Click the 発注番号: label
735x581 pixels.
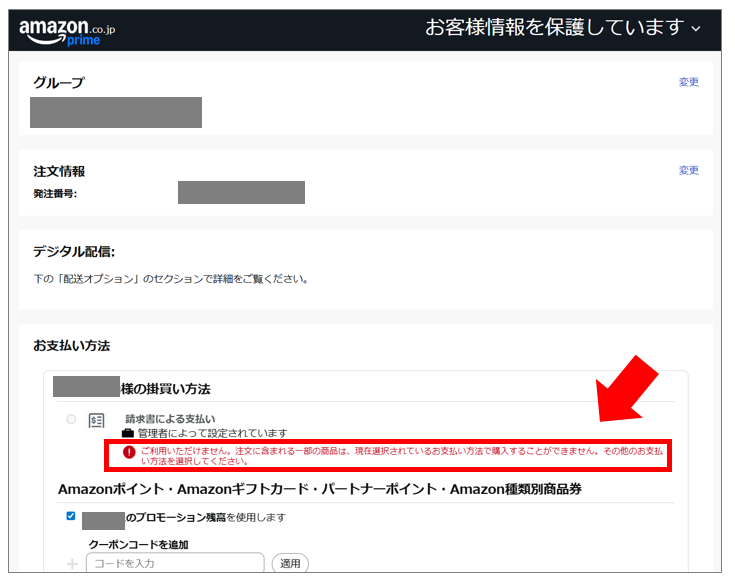click(x=55, y=194)
